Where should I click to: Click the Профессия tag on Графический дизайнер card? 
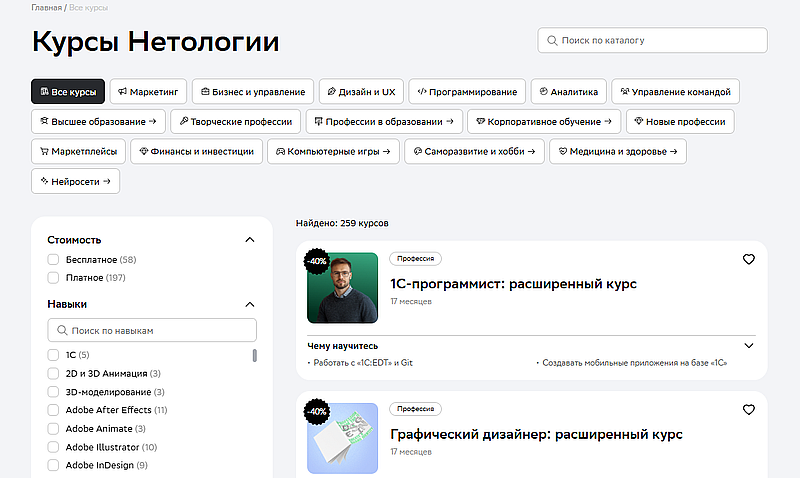click(x=415, y=409)
